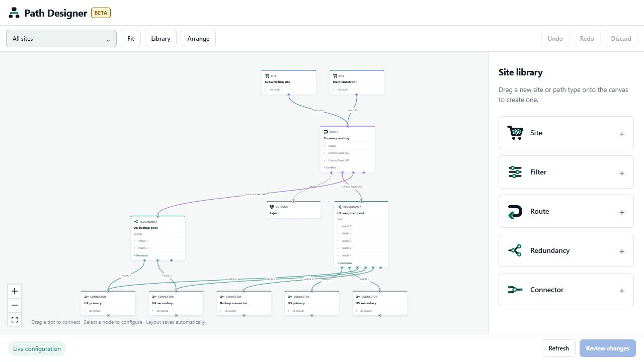644x362 pixels.
Task: Select the US primary connector node title
Action: point(296,303)
